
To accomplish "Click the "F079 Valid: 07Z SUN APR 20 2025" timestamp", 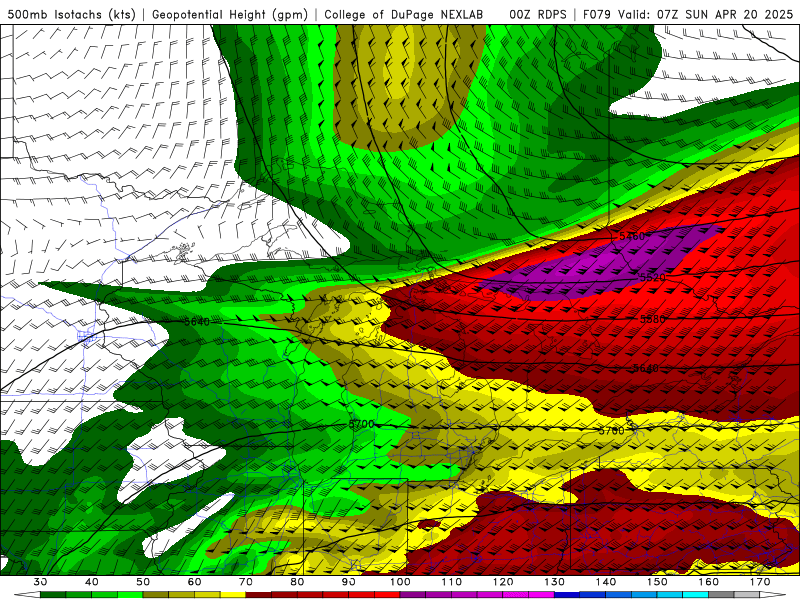I will pos(687,14).
